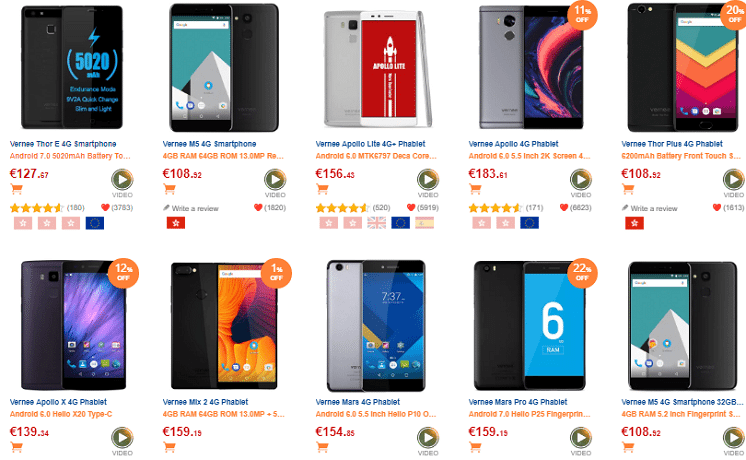The height and width of the screenshot is (460, 746).
Task: Like the Vernee Thor E heart icon
Action: click(105, 207)
